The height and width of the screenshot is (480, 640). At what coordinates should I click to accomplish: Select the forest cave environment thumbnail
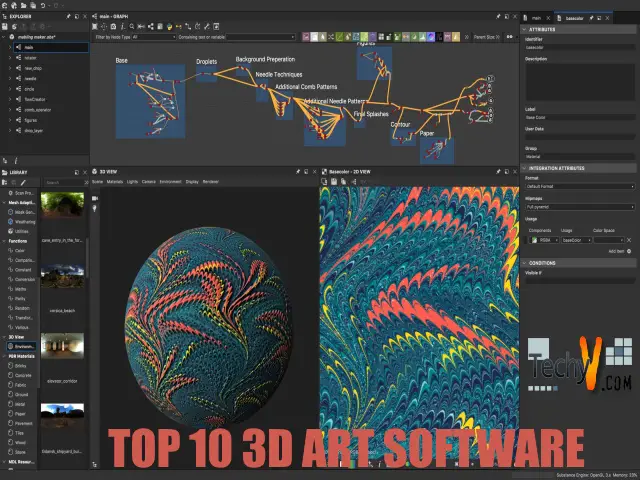pos(62,204)
